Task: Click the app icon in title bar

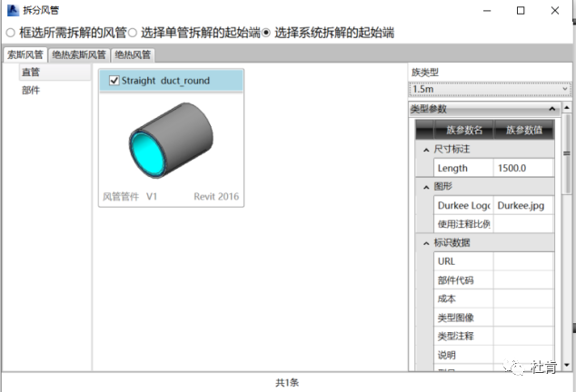Action: (11, 11)
